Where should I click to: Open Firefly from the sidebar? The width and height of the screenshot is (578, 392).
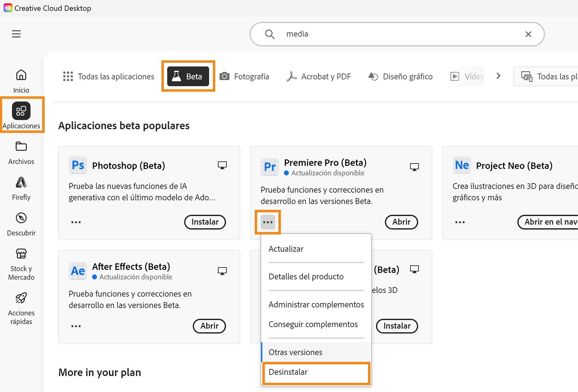click(x=21, y=188)
